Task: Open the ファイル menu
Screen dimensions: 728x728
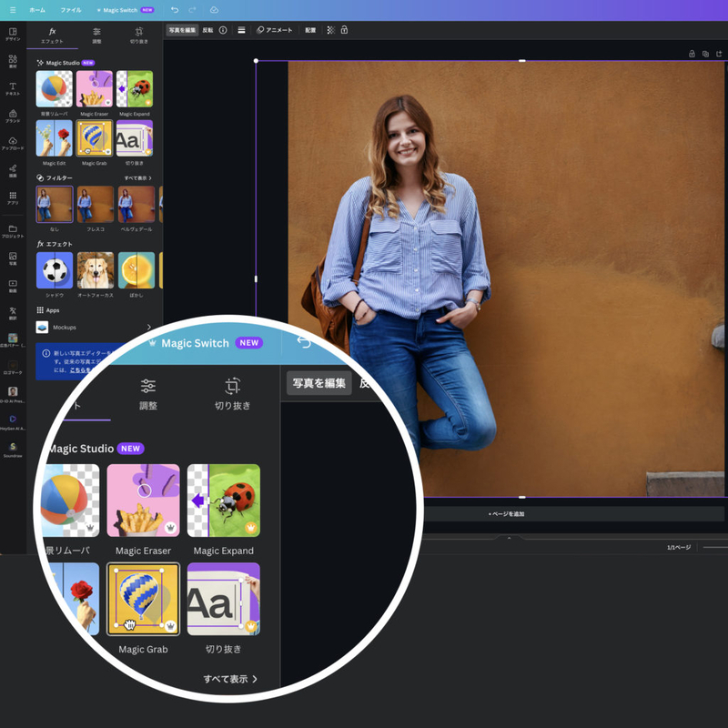Action: 71,10
